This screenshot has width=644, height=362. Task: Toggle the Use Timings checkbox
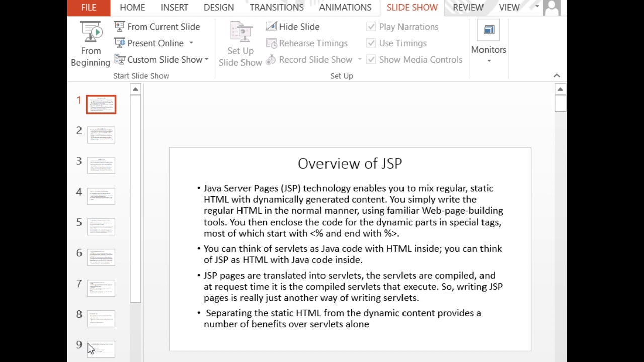pyautogui.click(x=371, y=43)
